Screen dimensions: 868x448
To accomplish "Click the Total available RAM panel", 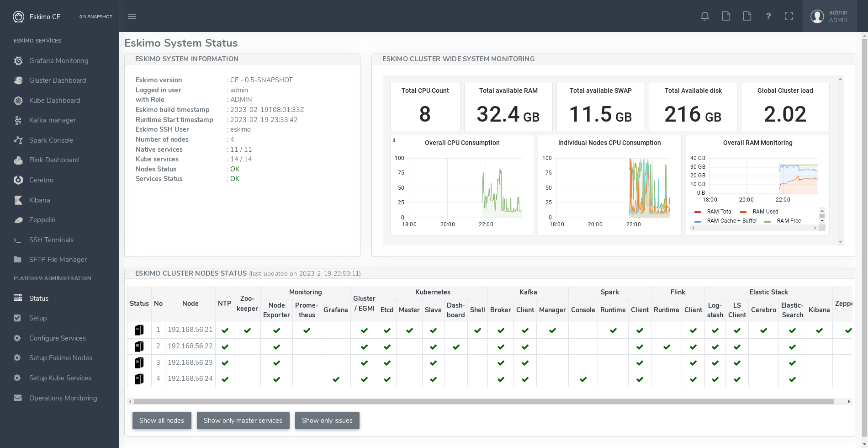I will click(508, 107).
